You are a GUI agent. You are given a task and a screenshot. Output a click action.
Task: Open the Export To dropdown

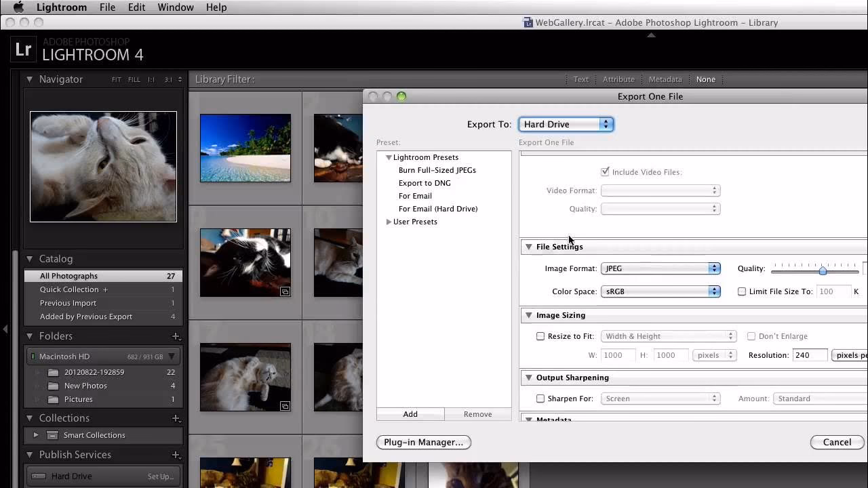566,124
